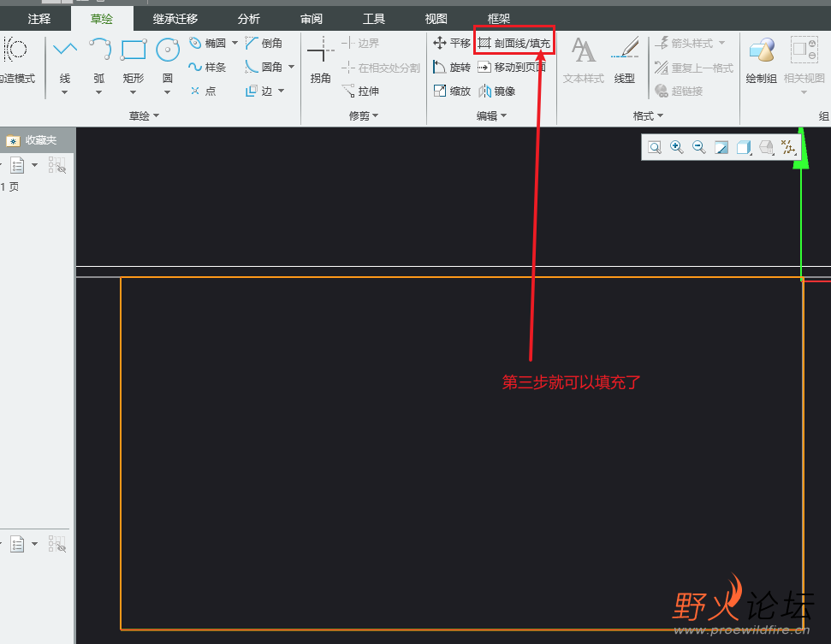The image size is (831, 644).
Task: Toggle upper tree visibility filter icon
Action: (57, 165)
